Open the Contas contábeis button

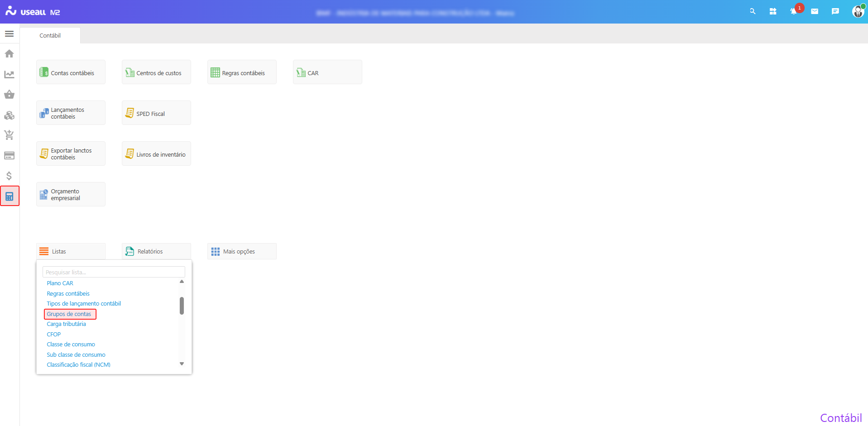tap(71, 72)
